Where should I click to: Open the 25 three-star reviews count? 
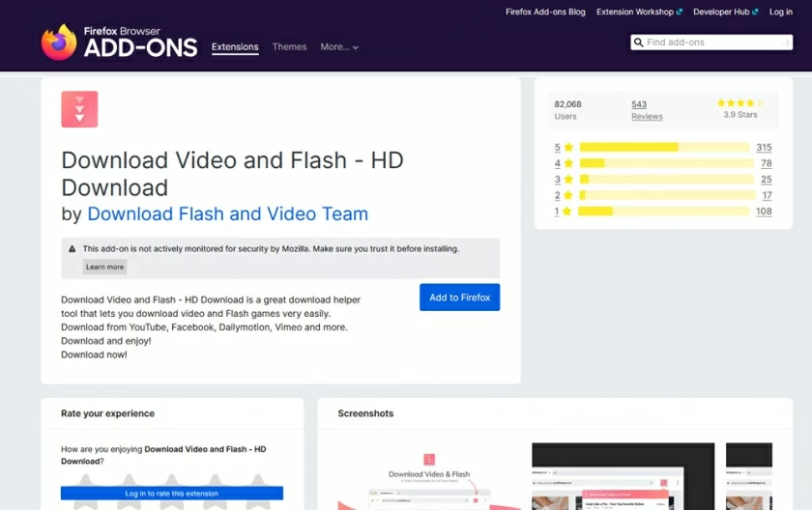pyautogui.click(x=767, y=180)
